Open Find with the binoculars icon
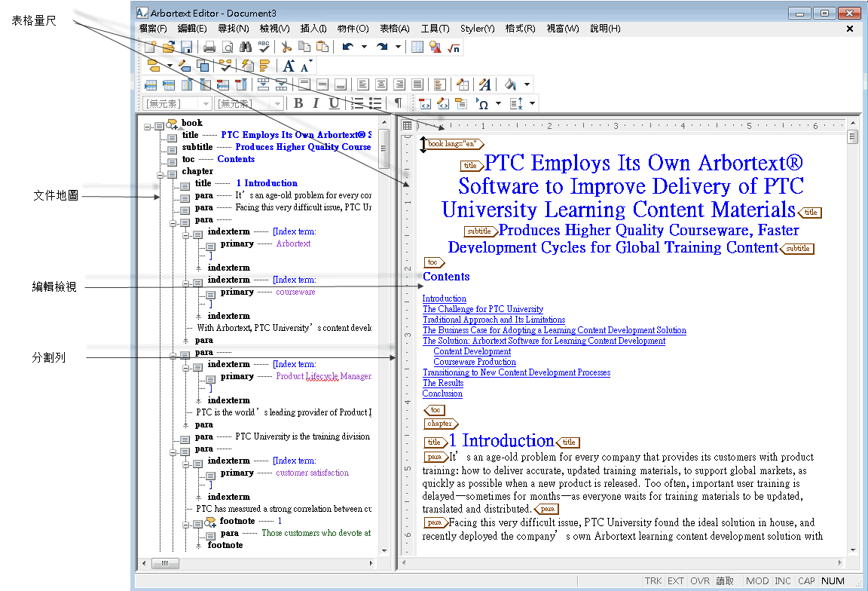This screenshot has width=868, height=591. coord(245,47)
